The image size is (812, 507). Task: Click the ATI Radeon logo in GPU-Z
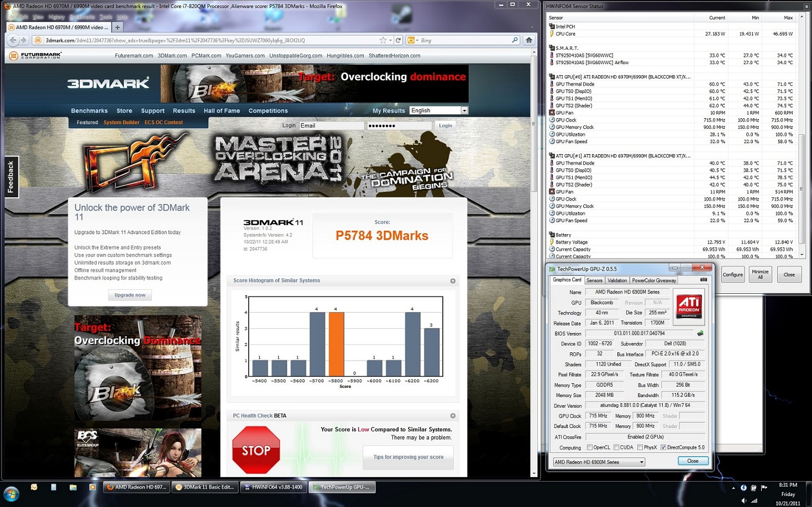[x=689, y=307]
